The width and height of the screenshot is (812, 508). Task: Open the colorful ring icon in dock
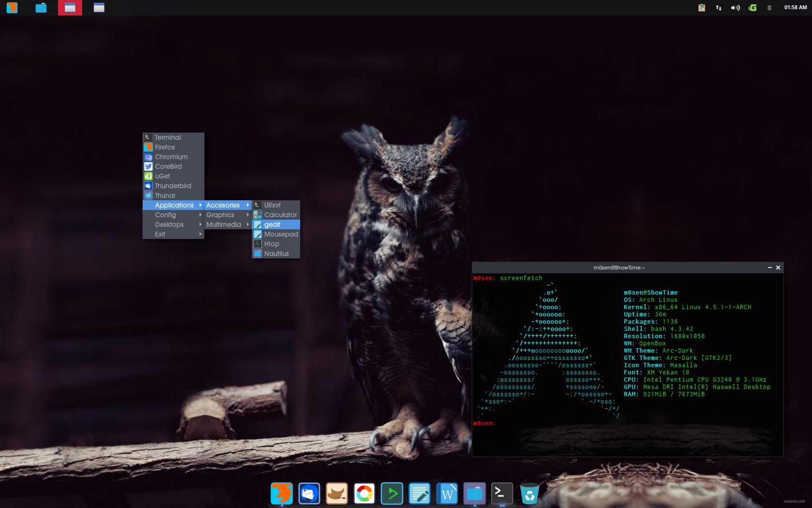click(x=364, y=493)
